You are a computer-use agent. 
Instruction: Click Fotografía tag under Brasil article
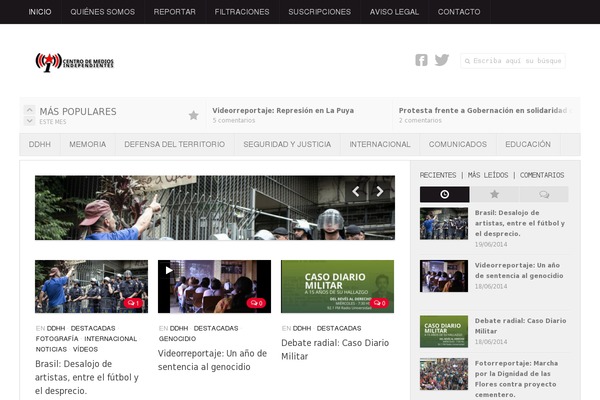pos(57,339)
